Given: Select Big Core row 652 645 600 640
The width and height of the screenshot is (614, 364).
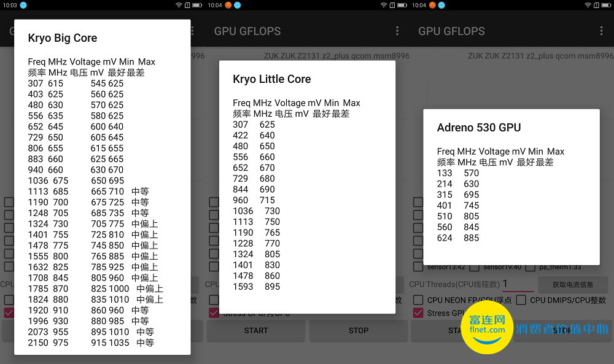Looking at the screenshot, I should tap(76, 126).
